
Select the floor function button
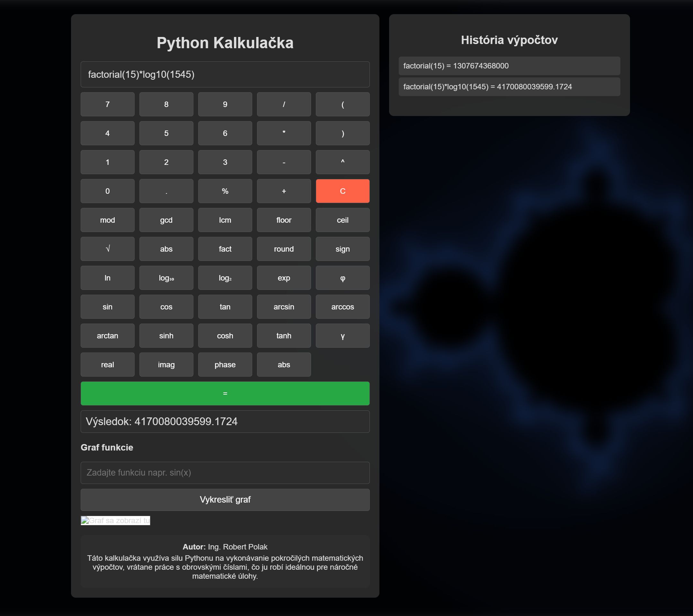[x=283, y=220]
